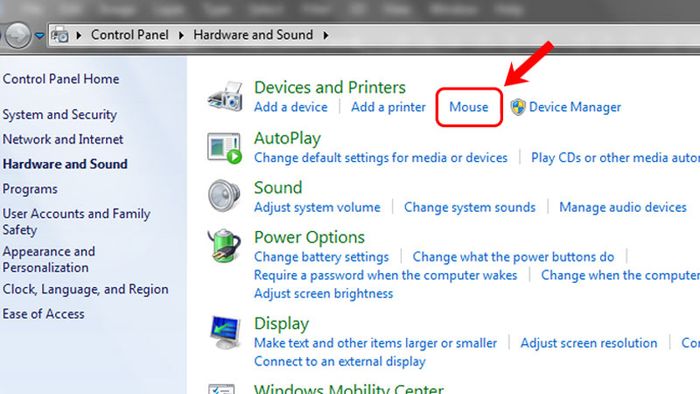Open the Devices and Printers icon

pyautogui.click(x=225, y=96)
